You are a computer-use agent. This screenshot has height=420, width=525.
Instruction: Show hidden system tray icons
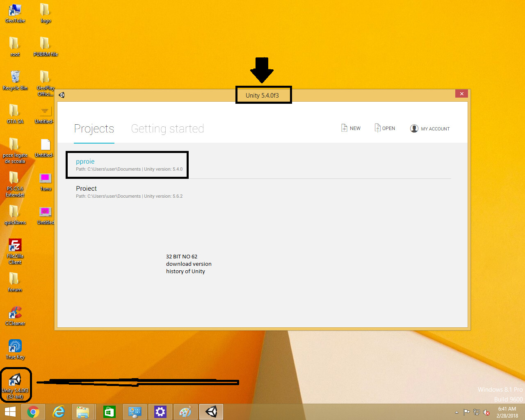click(457, 412)
